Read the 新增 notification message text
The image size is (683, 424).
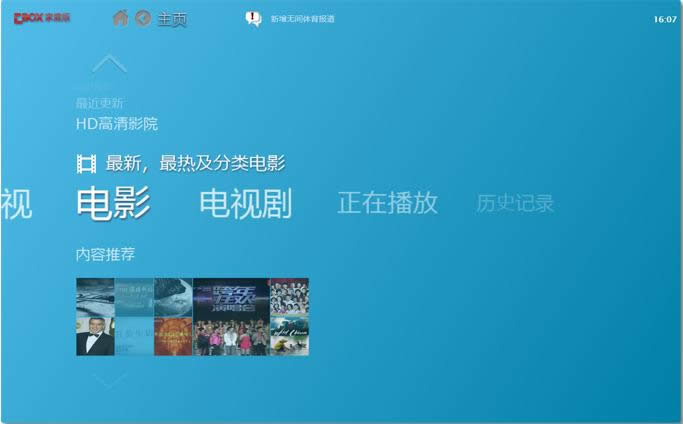303,19
